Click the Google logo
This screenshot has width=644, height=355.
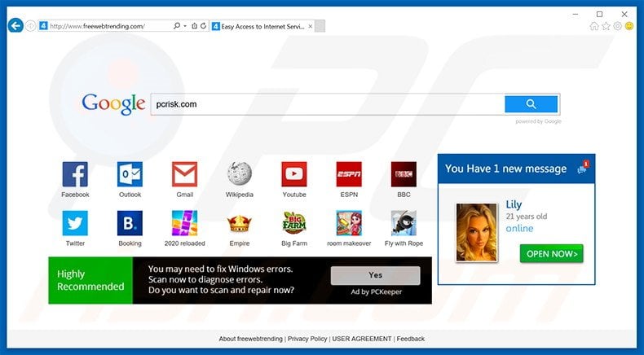[113, 104]
